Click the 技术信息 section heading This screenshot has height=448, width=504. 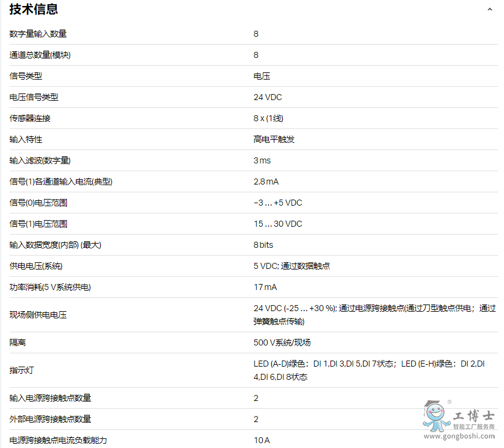click(x=34, y=10)
